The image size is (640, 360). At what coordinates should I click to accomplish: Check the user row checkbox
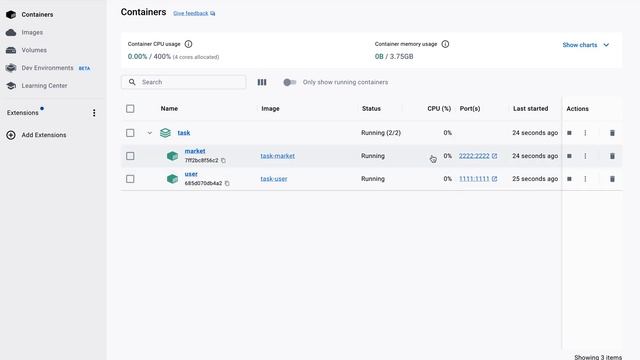coord(130,179)
